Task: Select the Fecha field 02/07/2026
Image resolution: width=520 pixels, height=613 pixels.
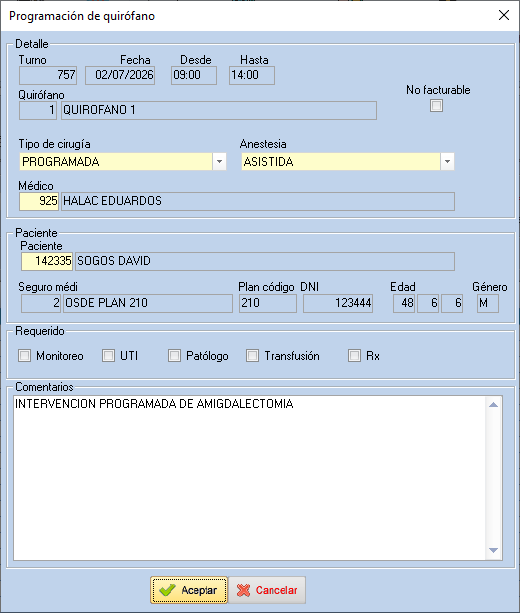Action: coord(120,75)
